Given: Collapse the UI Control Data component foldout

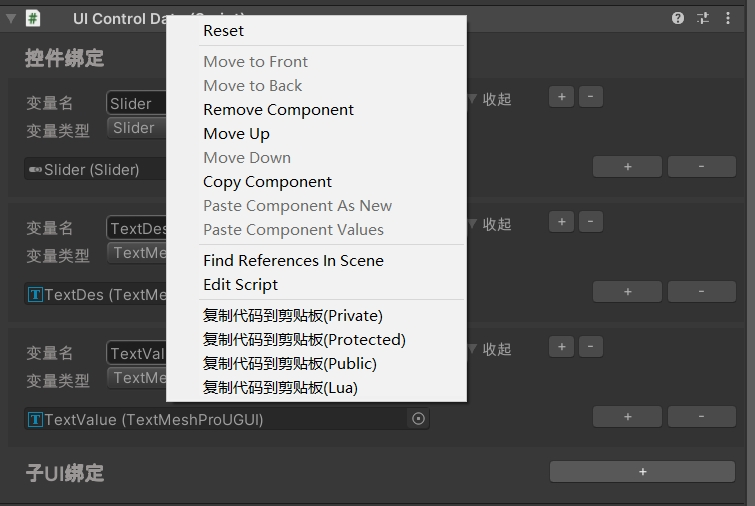Looking at the screenshot, I should tap(11, 19).
